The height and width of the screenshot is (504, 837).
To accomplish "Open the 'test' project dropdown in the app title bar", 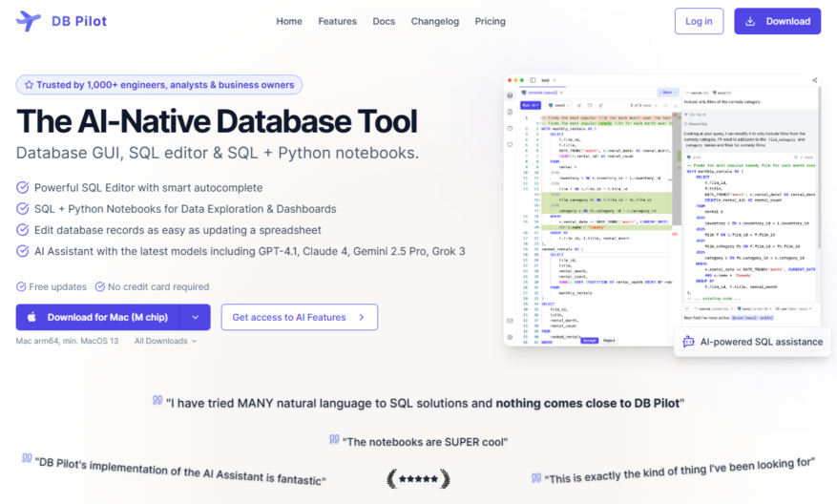I will 549,80.
